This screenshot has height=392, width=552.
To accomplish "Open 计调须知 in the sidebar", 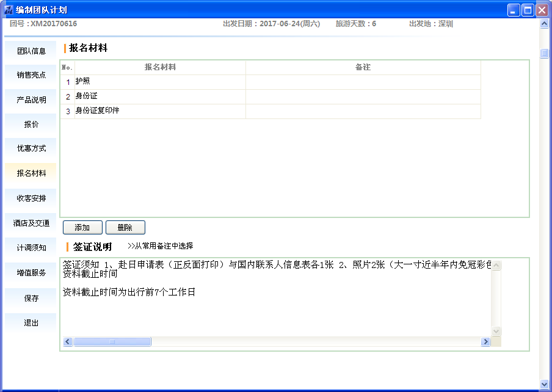I will point(31,248).
